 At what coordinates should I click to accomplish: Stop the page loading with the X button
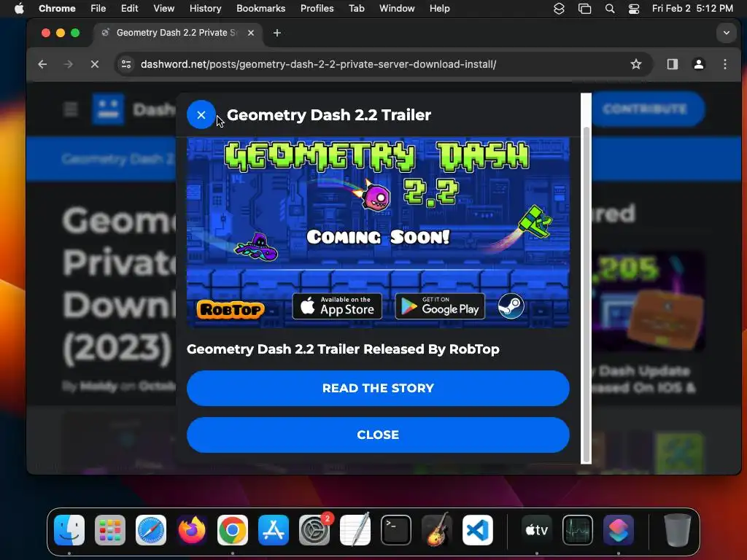point(95,64)
